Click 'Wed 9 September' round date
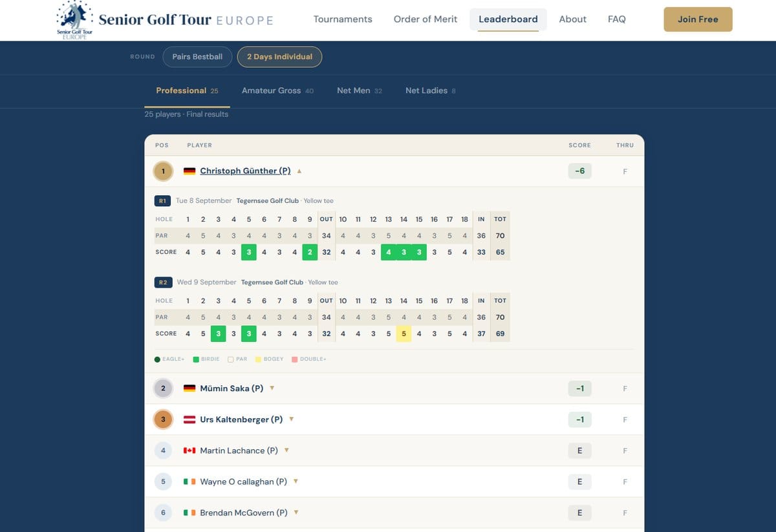The height and width of the screenshot is (532, 776). tap(206, 282)
